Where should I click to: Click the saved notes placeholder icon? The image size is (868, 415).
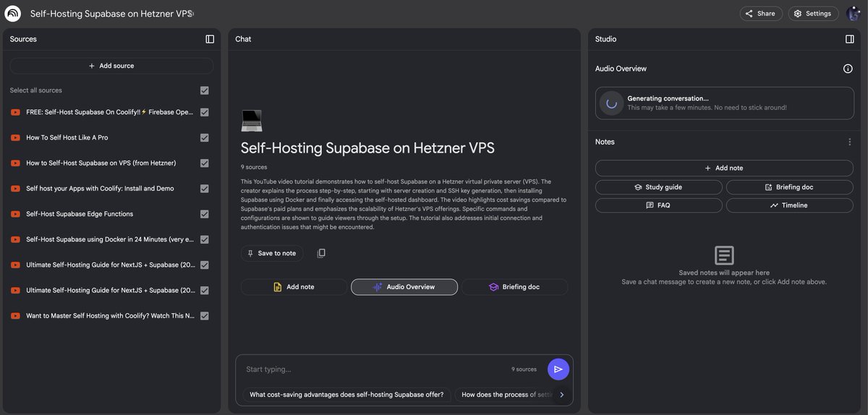pyautogui.click(x=724, y=255)
